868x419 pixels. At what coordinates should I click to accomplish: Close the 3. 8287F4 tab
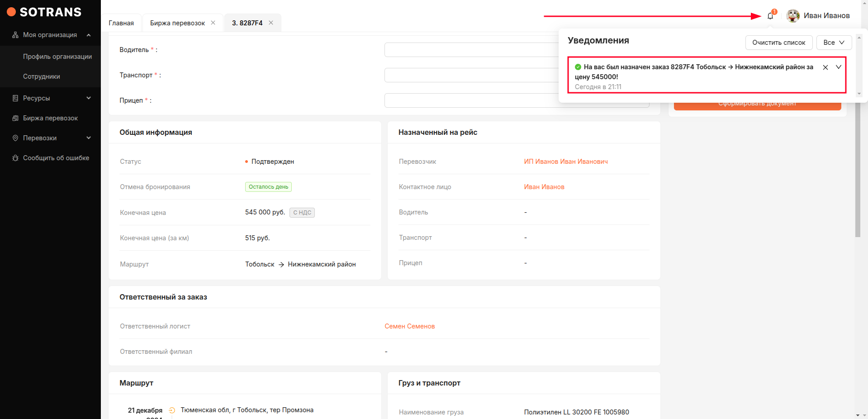271,23
